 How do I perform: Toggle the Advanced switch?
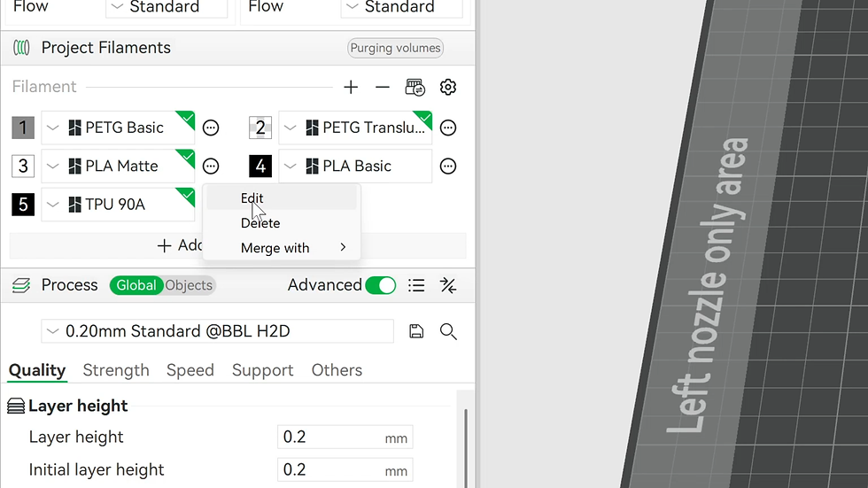click(380, 285)
